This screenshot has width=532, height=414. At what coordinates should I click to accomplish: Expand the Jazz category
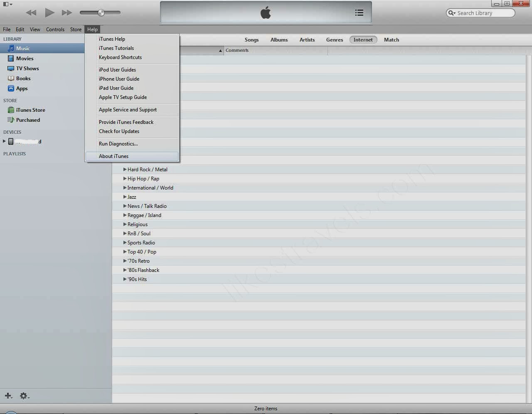coord(125,197)
